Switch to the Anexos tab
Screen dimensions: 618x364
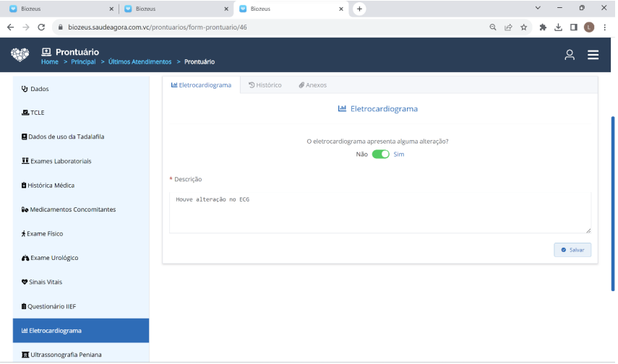coord(312,85)
